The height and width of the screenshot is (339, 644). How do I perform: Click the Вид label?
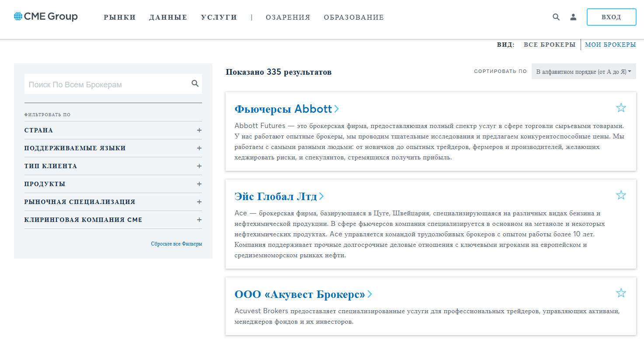(506, 45)
